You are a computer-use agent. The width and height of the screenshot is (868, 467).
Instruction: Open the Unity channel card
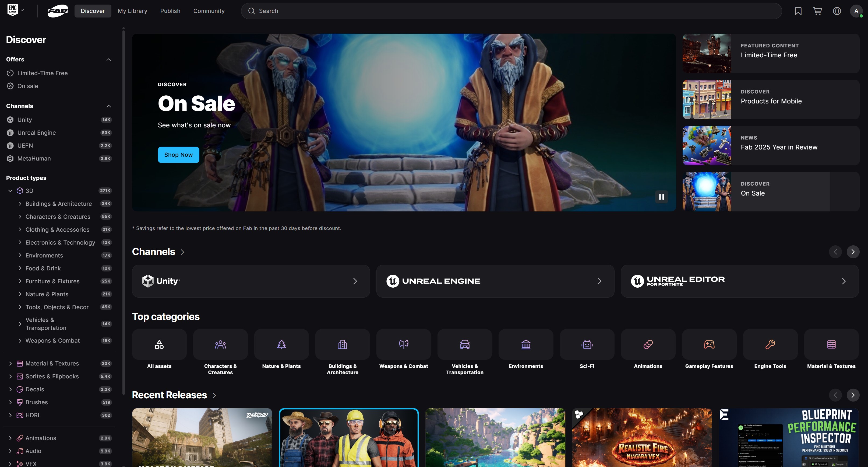[251, 281]
